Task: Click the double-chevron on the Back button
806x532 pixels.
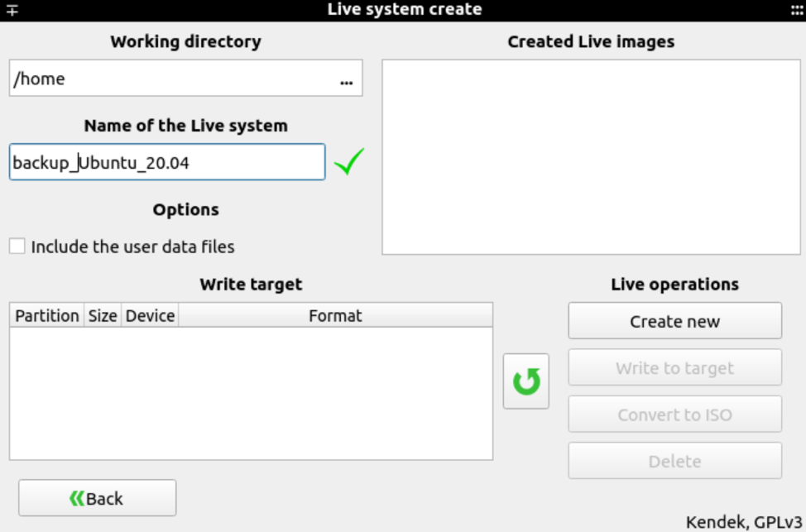Action: pos(77,496)
